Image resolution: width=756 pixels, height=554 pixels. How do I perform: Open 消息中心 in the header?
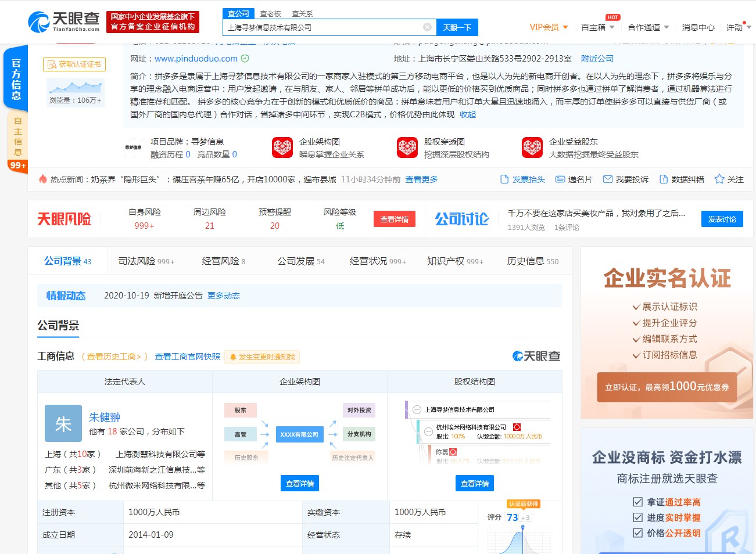click(x=698, y=27)
